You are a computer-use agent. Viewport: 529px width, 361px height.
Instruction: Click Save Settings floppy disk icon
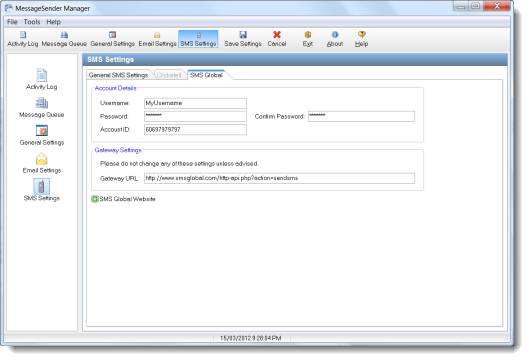[243, 35]
